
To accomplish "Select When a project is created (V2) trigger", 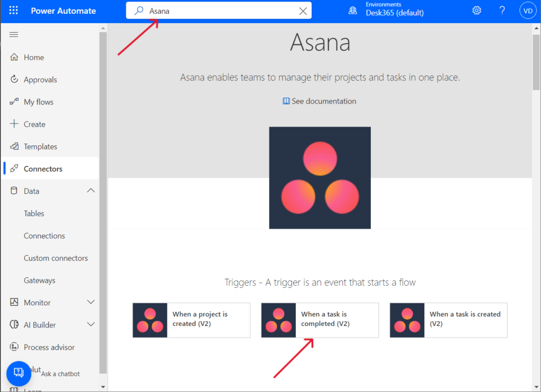I will (x=191, y=320).
